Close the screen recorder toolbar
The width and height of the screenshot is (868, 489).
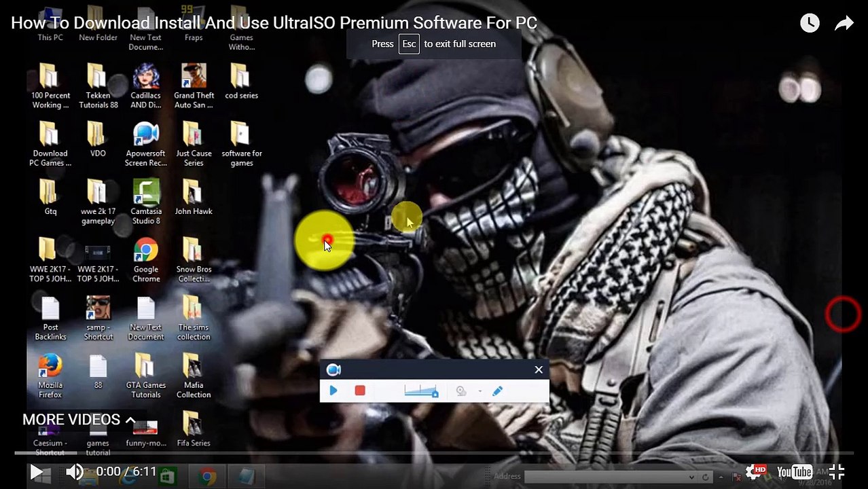[539, 369]
